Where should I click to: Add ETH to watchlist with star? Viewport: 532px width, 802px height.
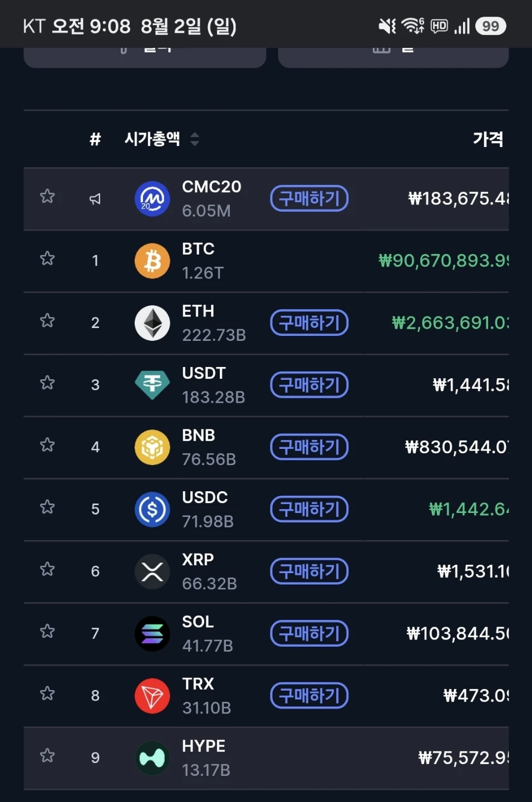47,320
